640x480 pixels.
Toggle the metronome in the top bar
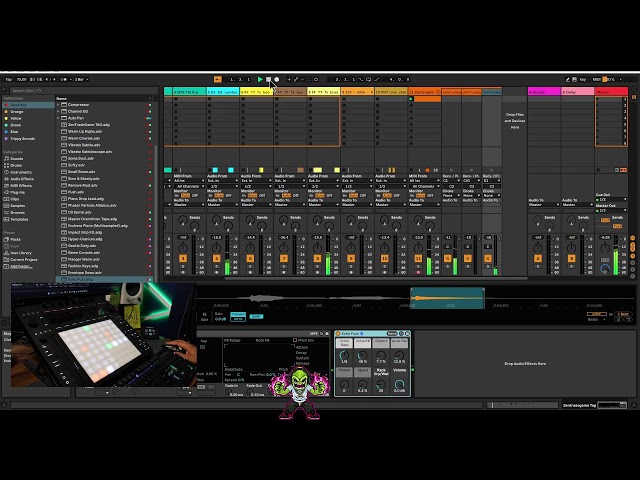tap(64, 80)
